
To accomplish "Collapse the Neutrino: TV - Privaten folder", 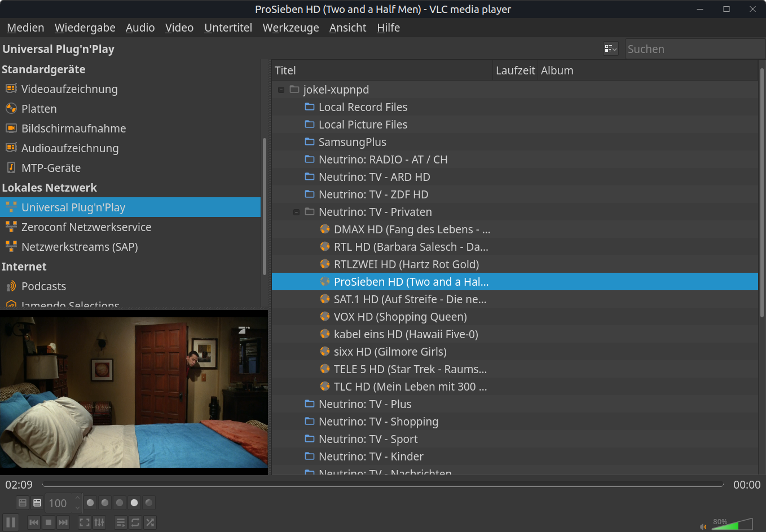I will (296, 212).
